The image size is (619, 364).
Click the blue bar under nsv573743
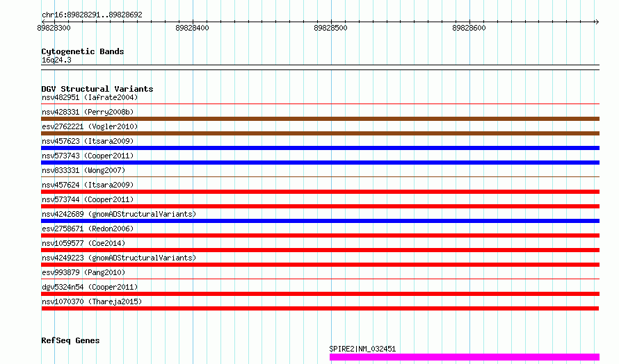[320, 163]
